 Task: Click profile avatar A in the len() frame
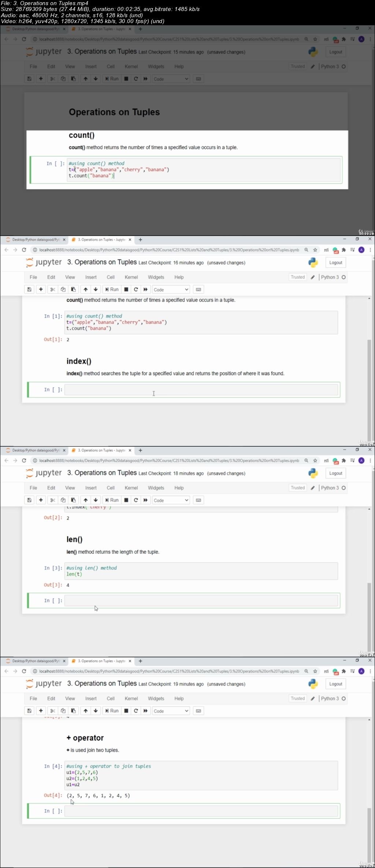pos(361,461)
